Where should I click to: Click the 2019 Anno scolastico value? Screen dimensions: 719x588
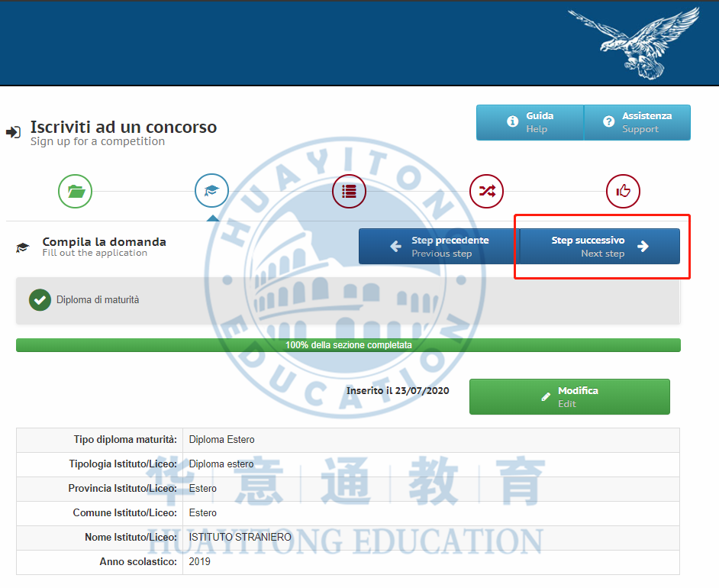tap(199, 561)
